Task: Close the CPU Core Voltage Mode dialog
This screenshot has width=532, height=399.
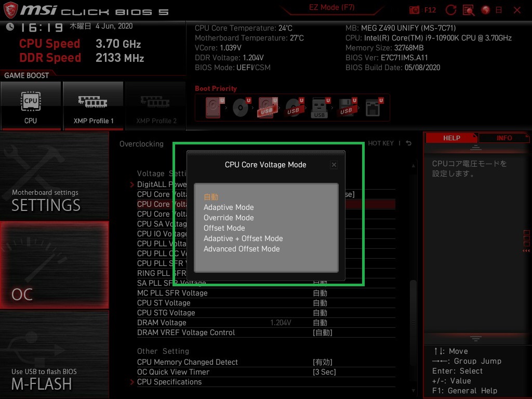Action: click(x=334, y=165)
